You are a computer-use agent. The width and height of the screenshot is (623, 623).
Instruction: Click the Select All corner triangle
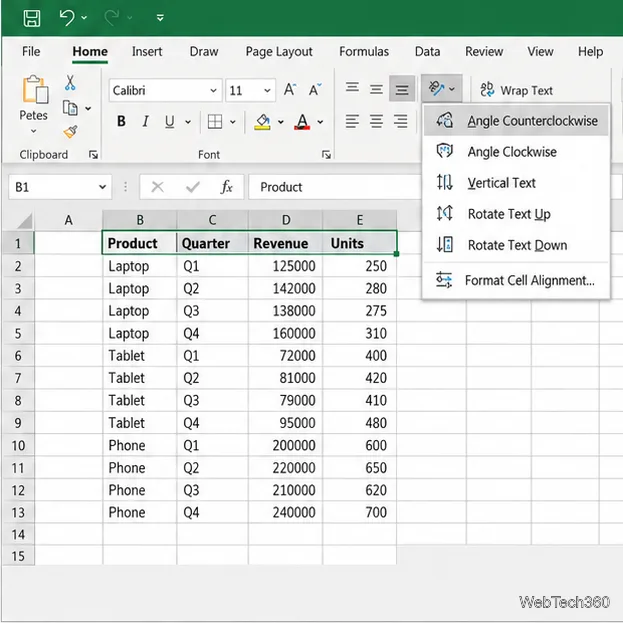pyautogui.click(x=25, y=221)
